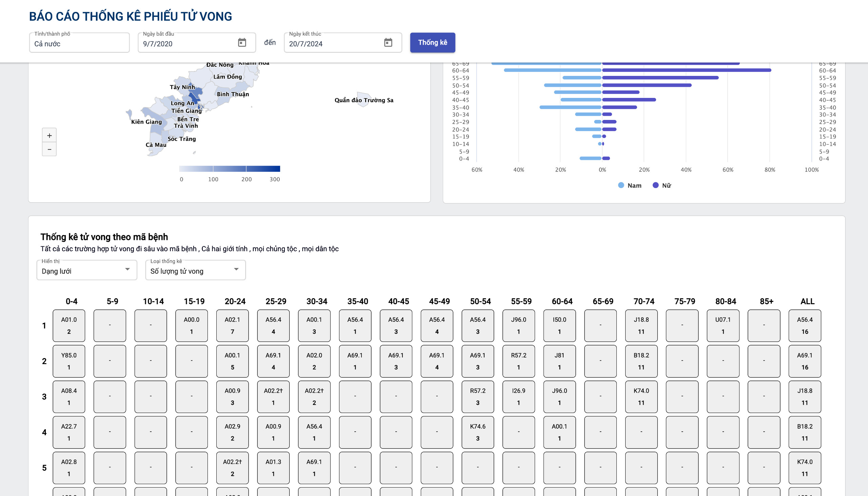Select the A56.4 cell in the ALL column

805,325
